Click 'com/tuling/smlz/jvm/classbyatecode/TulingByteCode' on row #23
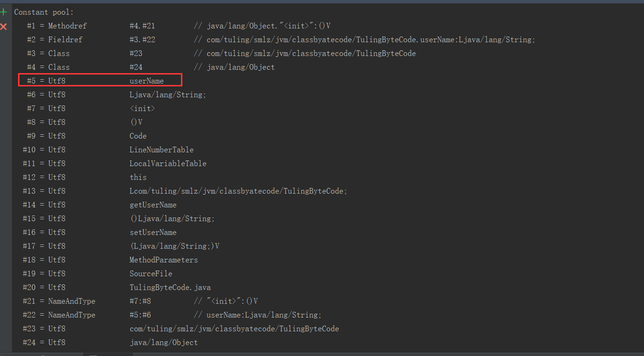Image resolution: width=644 pixels, height=356 pixels. [x=234, y=328]
